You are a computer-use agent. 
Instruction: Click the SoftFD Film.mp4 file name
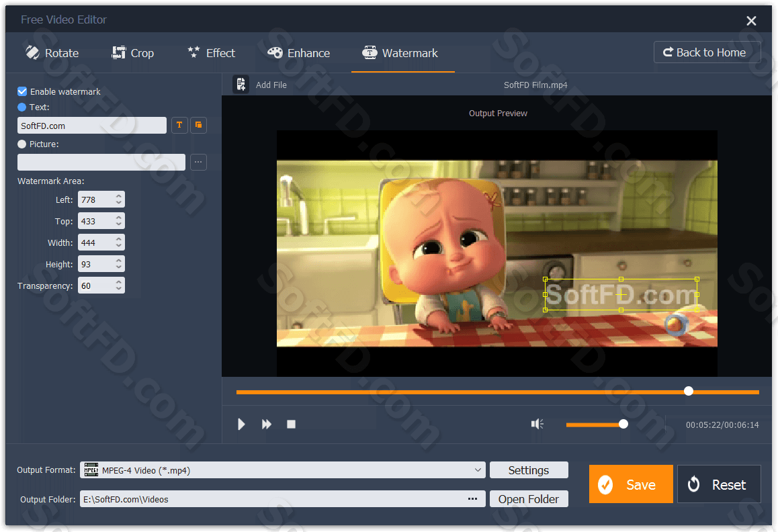coord(535,85)
